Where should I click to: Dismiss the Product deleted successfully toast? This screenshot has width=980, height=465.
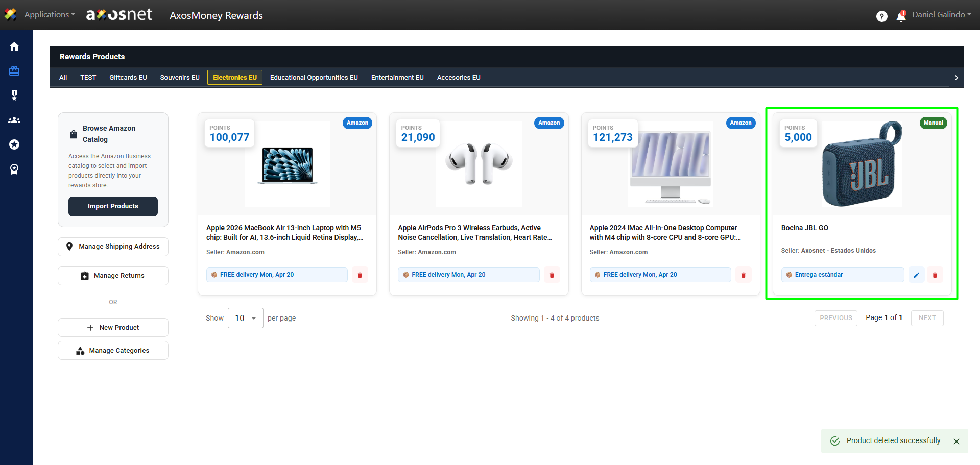[956, 442]
